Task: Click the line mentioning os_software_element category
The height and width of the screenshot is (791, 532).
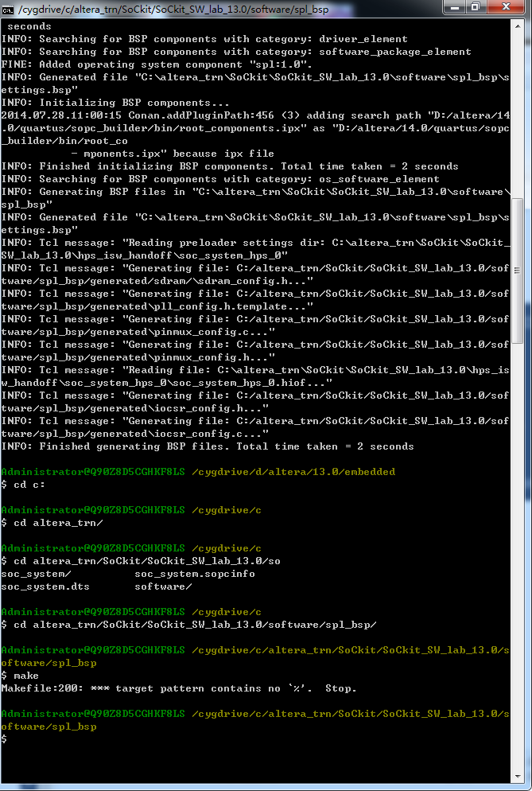Action: [219, 179]
